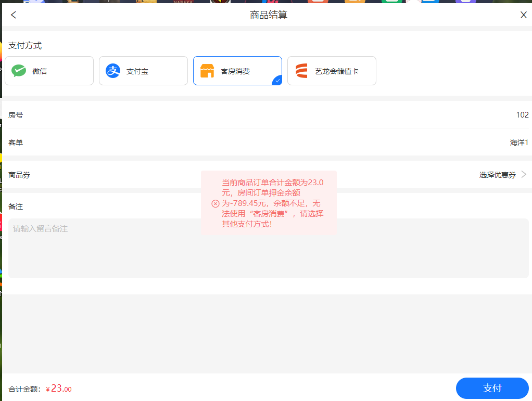Screen dimensions: 532x401
Task: Click the 合计金额 label
Action: click(24, 389)
